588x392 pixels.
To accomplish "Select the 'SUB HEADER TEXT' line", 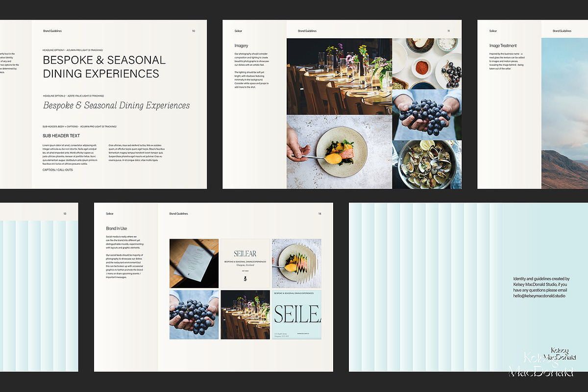I will [61, 136].
